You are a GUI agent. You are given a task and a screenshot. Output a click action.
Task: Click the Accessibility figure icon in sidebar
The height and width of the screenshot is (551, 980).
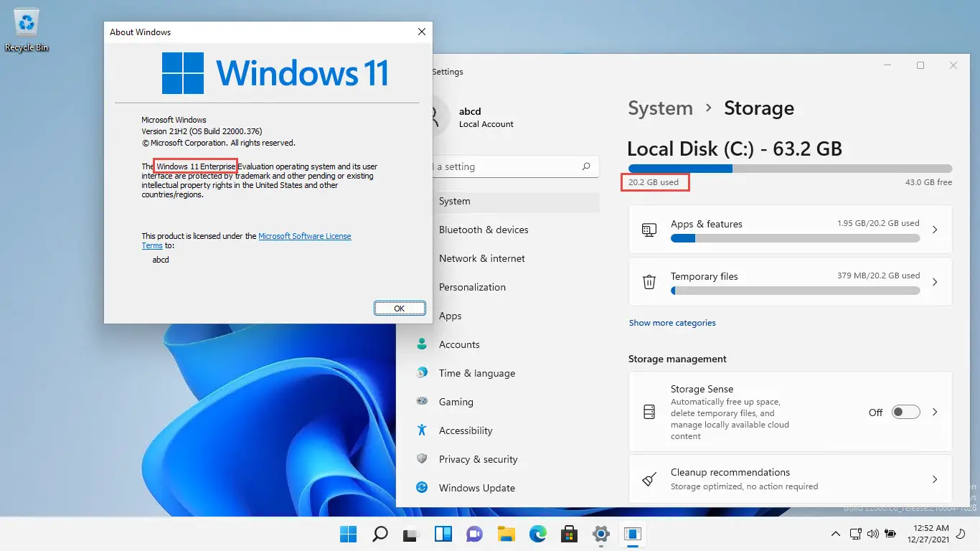[422, 430]
